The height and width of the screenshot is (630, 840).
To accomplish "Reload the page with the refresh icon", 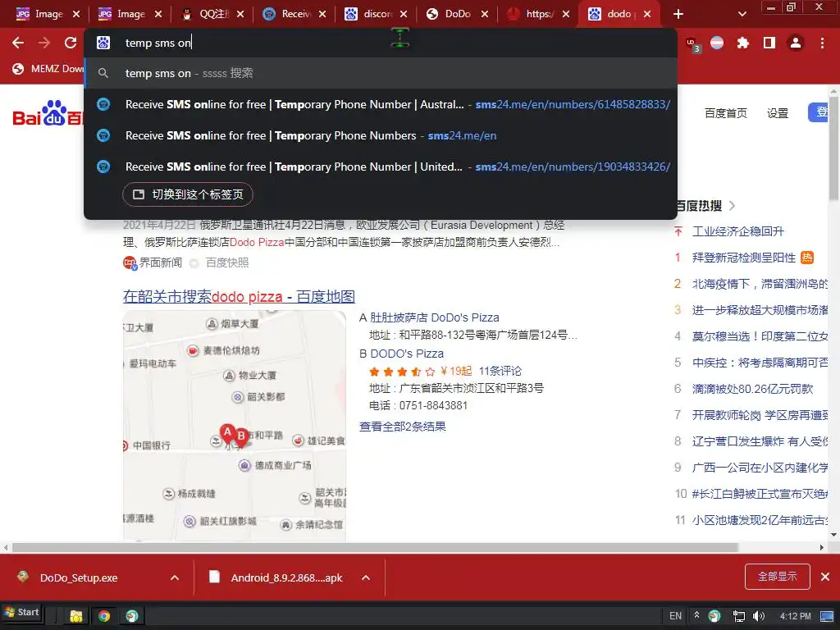I will coord(71,43).
